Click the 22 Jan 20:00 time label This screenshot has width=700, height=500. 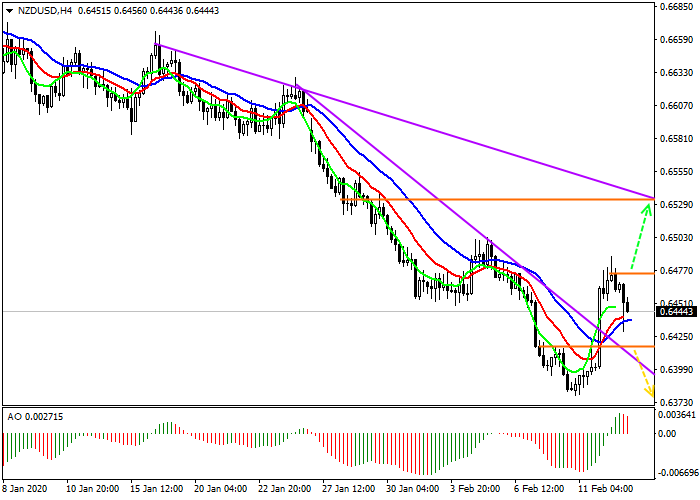(x=283, y=490)
